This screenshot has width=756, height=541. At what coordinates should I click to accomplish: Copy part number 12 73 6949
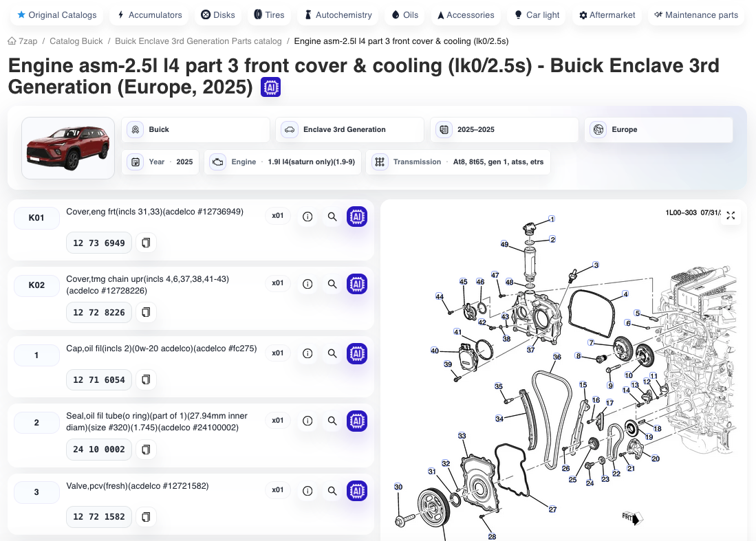click(x=146, y=243)
